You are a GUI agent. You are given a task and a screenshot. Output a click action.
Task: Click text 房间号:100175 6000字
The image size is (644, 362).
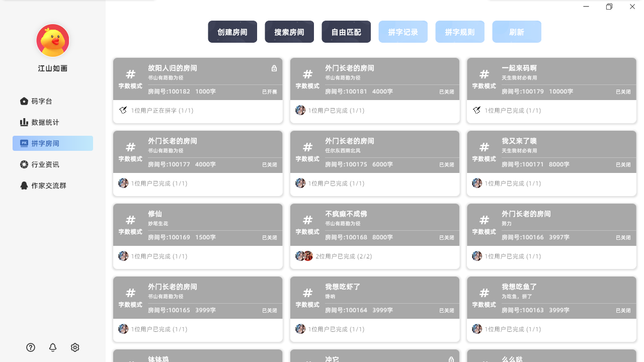tap(359, 164)
